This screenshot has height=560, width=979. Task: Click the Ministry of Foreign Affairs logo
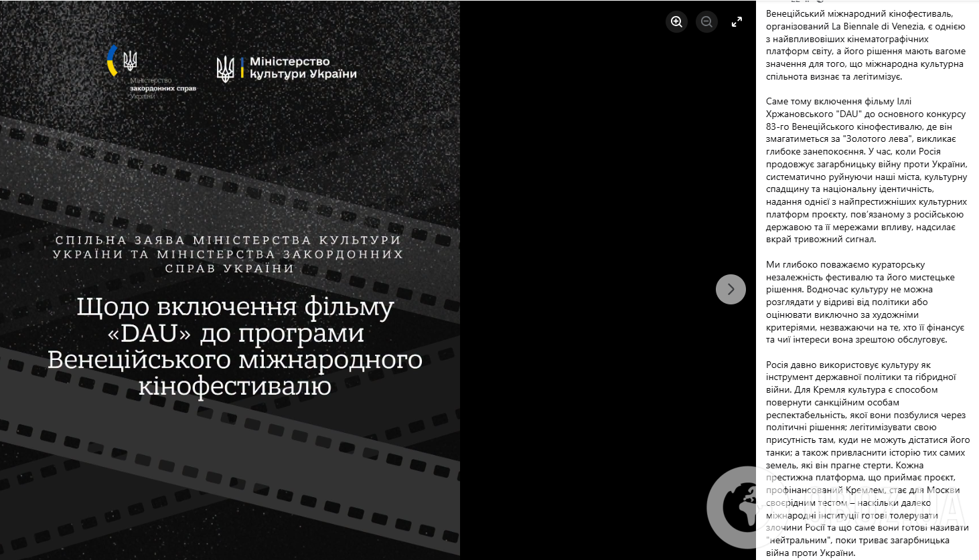coord(151,72)
